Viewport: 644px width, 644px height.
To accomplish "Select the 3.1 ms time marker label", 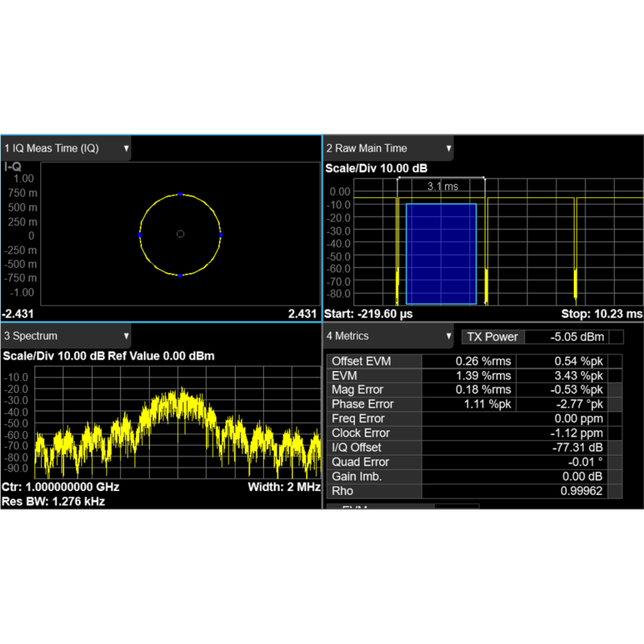I will pyautogui.click(x=441, y=187).
